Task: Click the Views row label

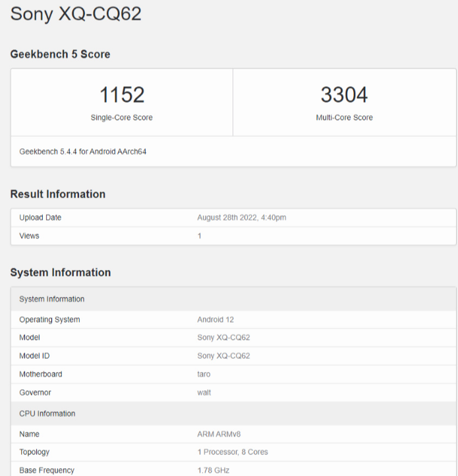Action: coord(29,236)
